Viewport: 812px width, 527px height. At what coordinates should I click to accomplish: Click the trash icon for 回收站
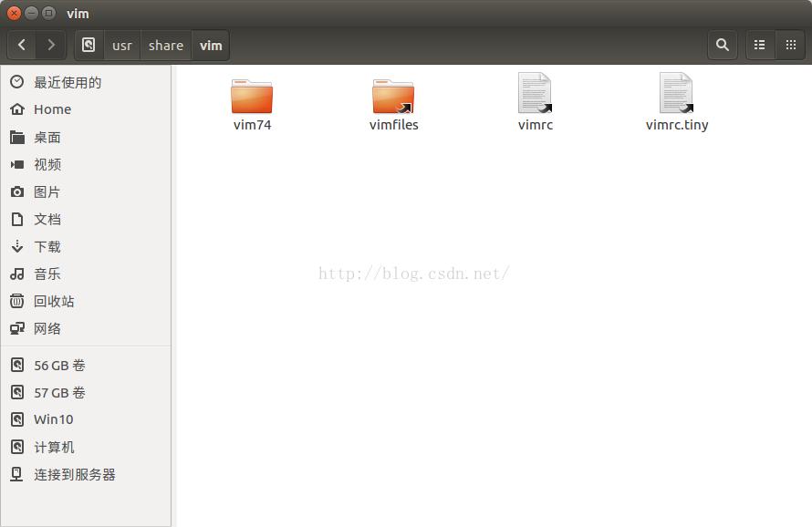pos(17,301)
